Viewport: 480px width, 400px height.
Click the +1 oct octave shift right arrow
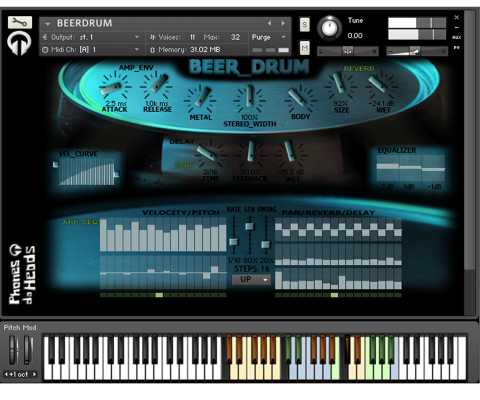pos(34,374)
